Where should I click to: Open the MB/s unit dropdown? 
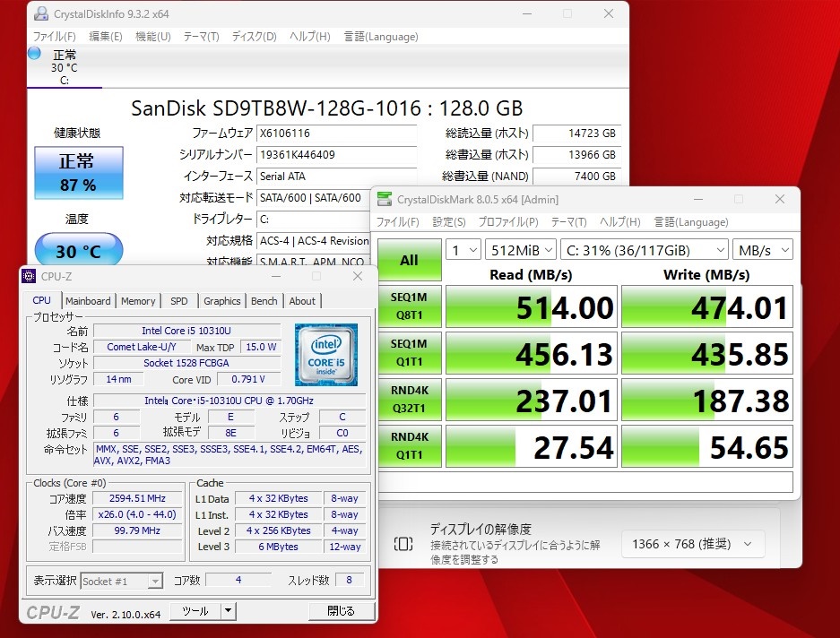(x=763, y=250)
